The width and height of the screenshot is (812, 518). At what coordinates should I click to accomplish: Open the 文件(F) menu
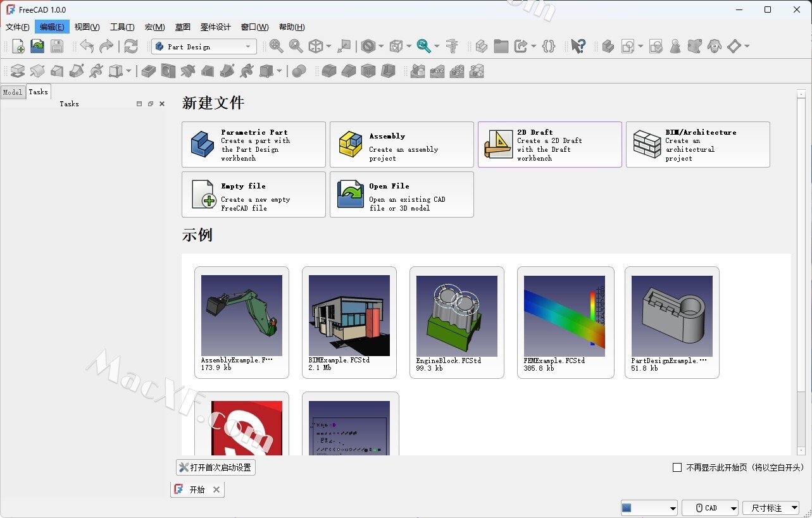click(17, 27)
